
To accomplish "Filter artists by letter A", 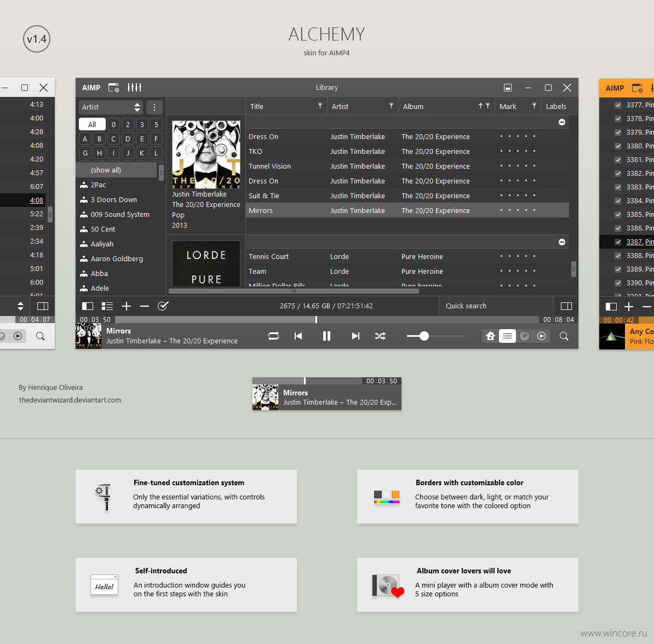I will (x=85, y=139).
